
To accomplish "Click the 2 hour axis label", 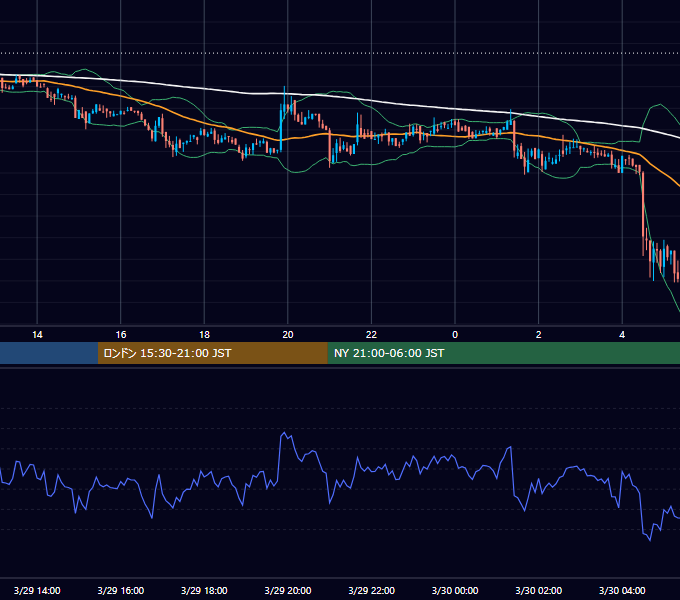I will (x=539, y=335).
